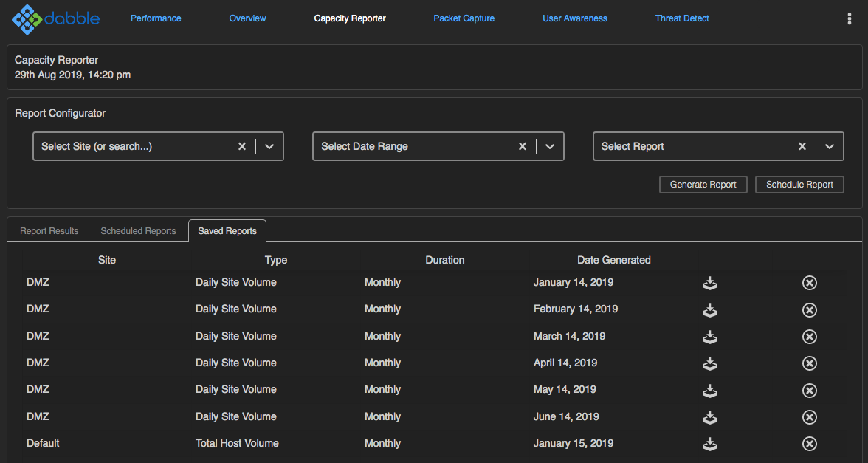Switch to the Scheduled Reports tab
Screen dimensions: 868x463
(x=138, y=231)
